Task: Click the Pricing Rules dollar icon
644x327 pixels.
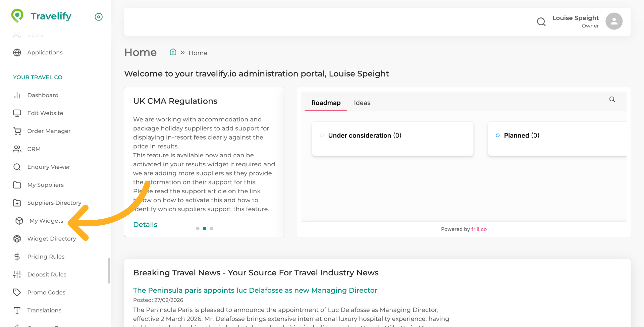Action: coord(17,257)
